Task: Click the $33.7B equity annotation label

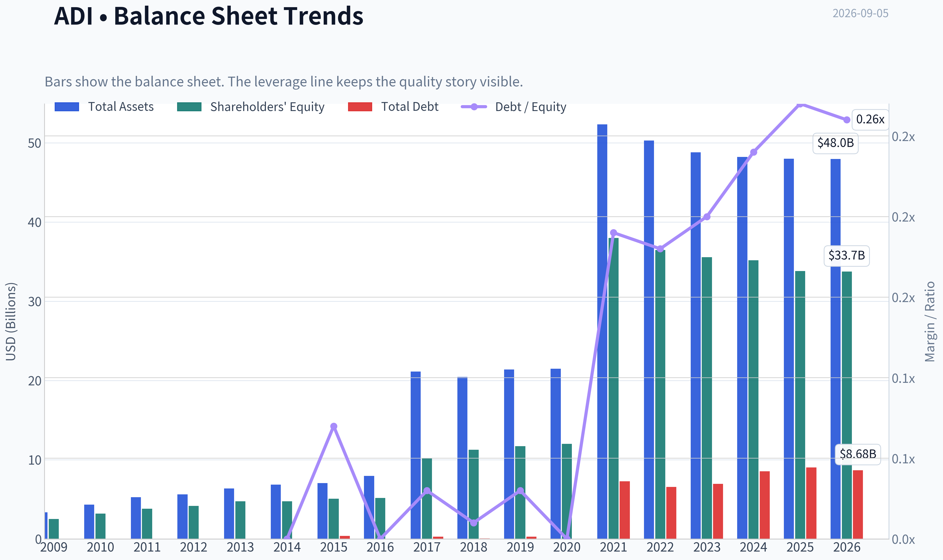Action: click(x=847, y=255)
